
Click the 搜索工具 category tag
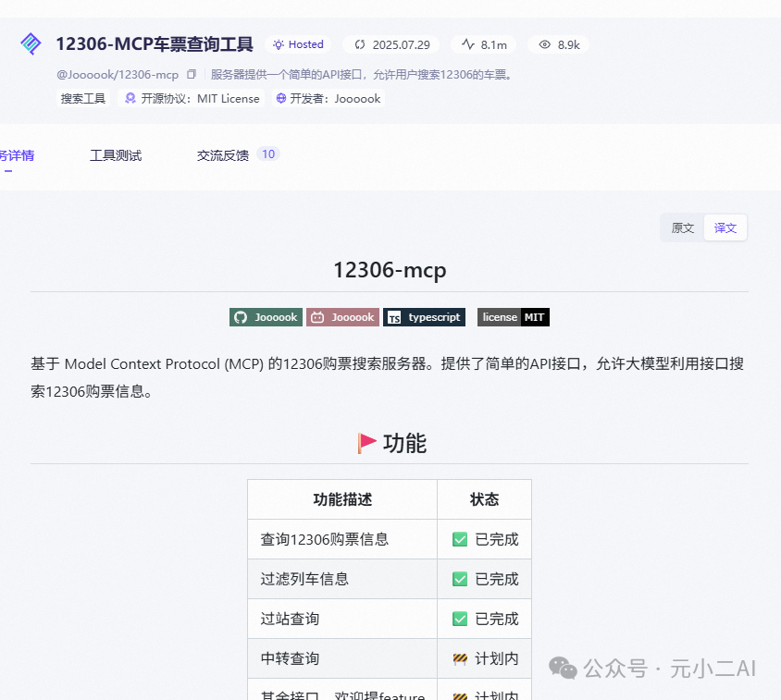pos(83,99)
